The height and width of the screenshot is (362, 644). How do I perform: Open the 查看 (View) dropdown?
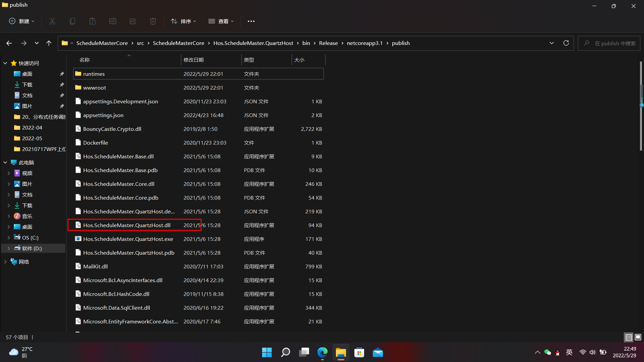[x=221, y=21]
